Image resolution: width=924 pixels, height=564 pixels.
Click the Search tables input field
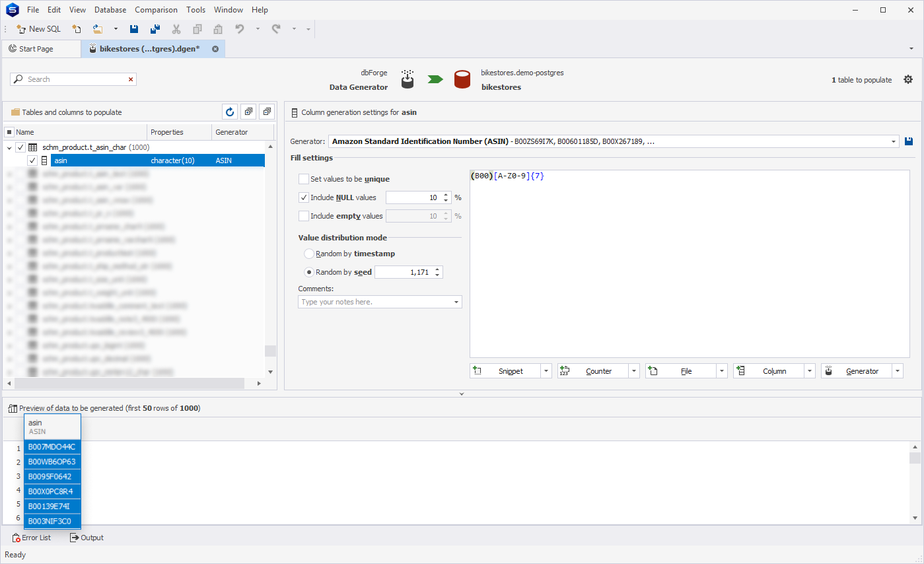[x=73, y=79]
